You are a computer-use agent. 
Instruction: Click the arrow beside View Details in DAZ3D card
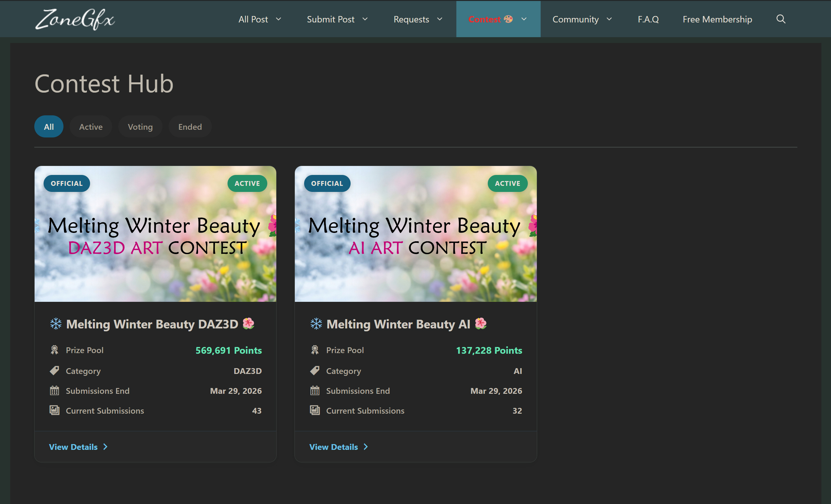(x=105, y=447)
